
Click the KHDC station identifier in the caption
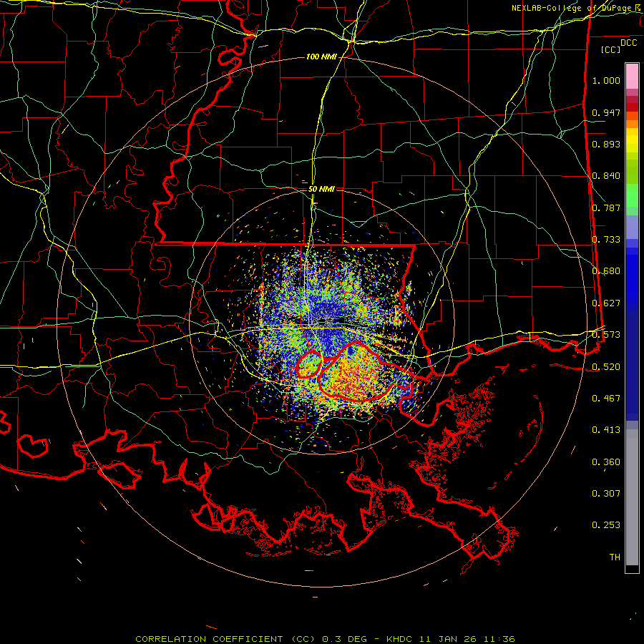click(x=401, y=639)
